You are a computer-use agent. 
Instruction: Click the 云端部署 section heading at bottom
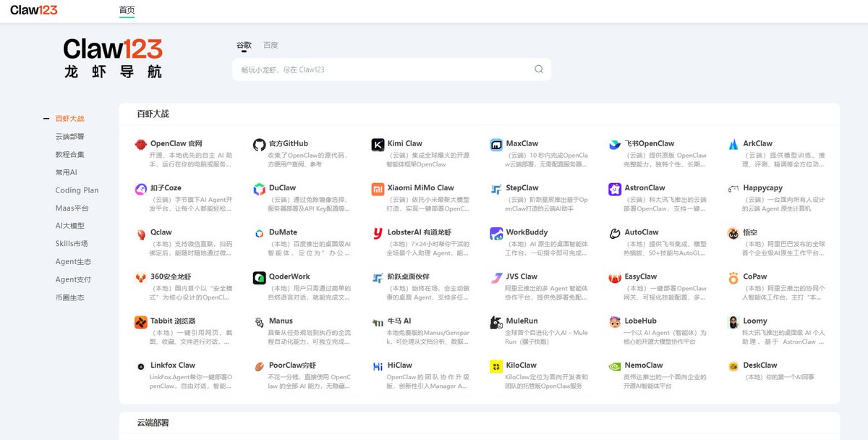point(153,423)
